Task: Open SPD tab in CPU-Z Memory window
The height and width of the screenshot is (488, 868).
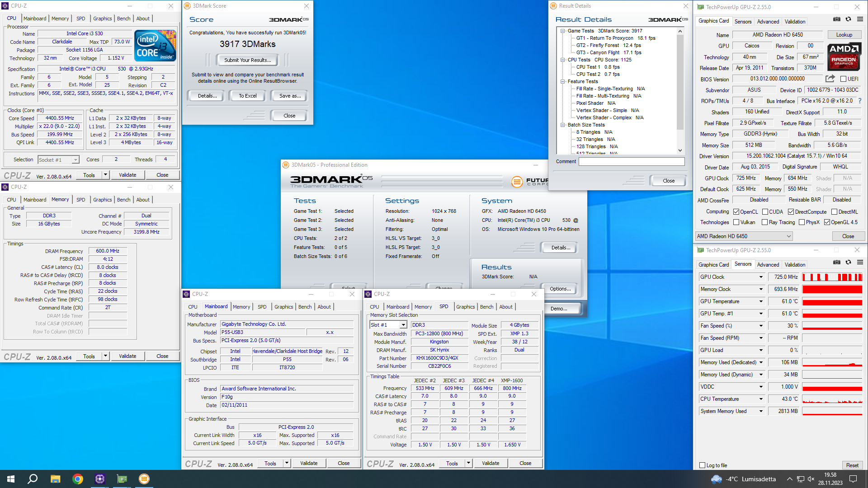Action: point(80,200)
